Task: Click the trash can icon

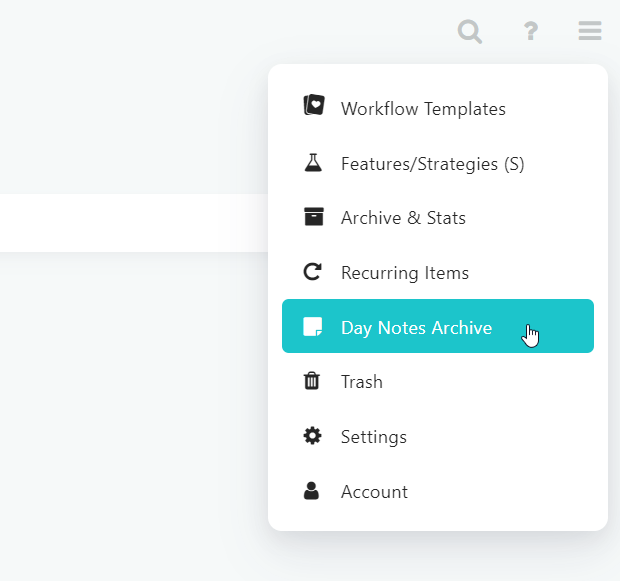Action: [312, 381]
